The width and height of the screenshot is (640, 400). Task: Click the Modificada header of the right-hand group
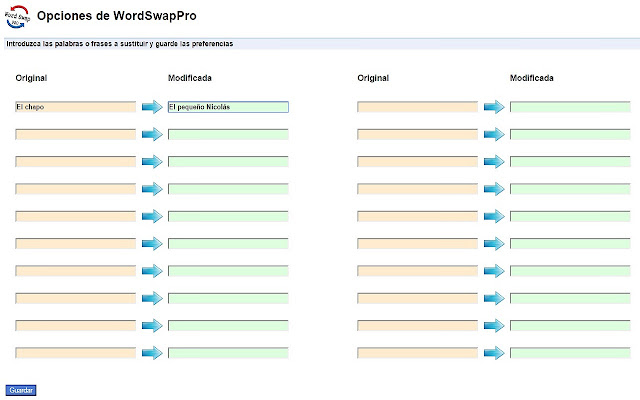click(x=532, y=78)
